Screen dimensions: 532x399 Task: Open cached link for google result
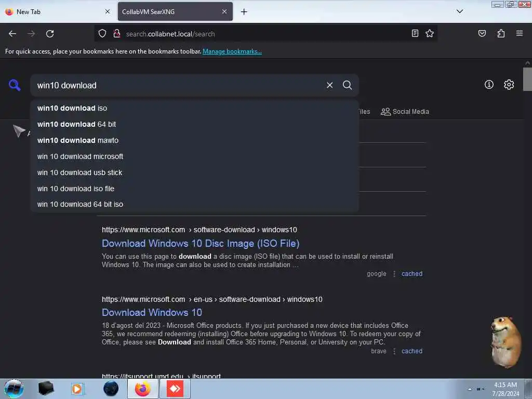412,274
